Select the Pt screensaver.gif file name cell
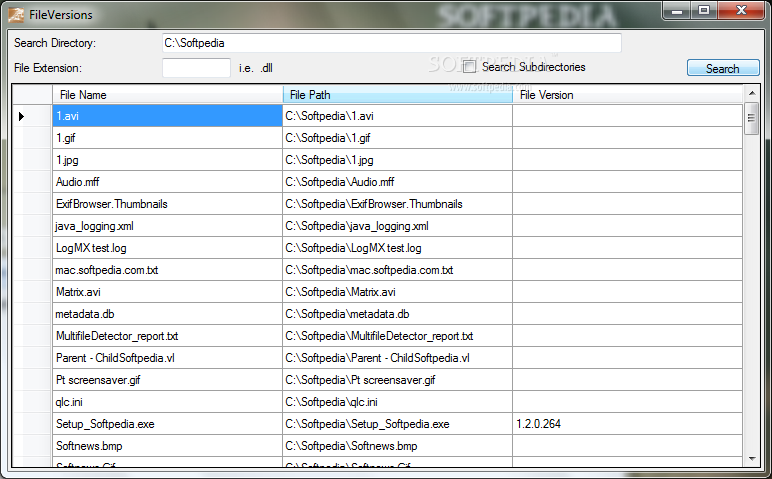The width and height of the screenshot is (772, 479). pos(167,380)
